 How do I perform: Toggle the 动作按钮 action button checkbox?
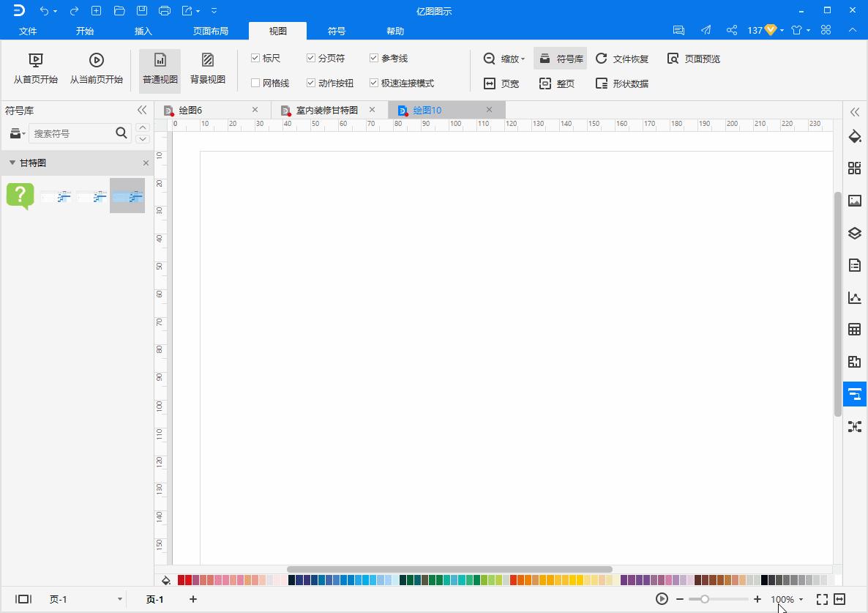pos(311,83)
